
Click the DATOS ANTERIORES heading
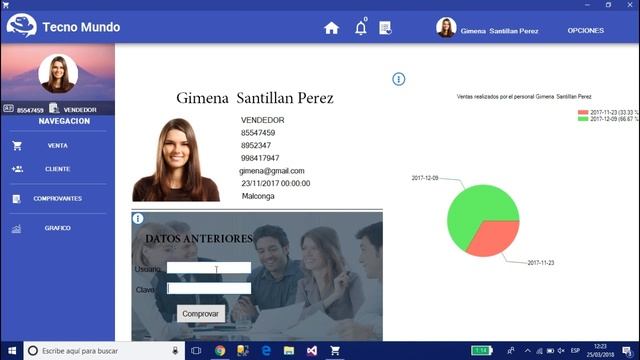[199, 239]
